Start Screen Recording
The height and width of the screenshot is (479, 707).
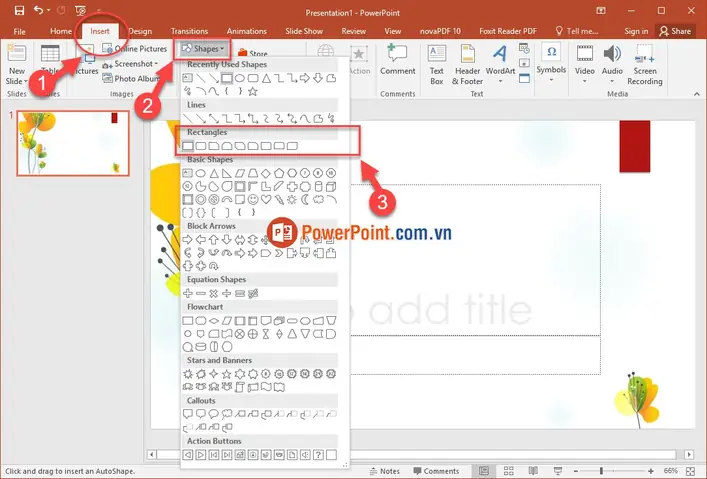(x=644, y=65)
